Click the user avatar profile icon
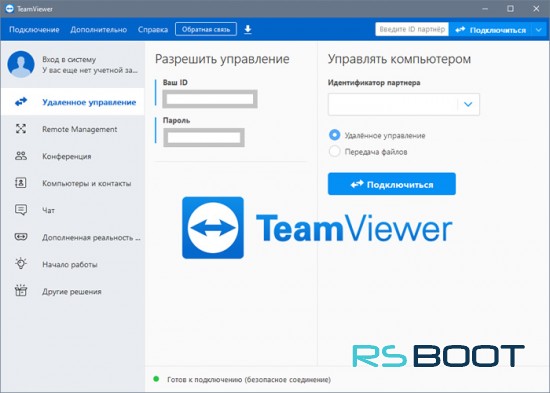The image size is (550, 393). (x=21, y=64)
